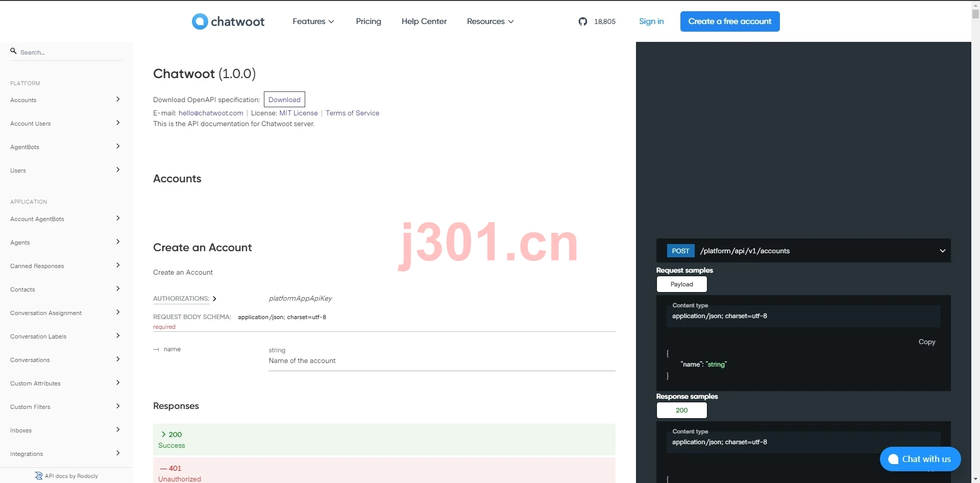Expand the Custom Attributes section
The height and width of the screenshot is (483, 980).
tap(66, 383)
